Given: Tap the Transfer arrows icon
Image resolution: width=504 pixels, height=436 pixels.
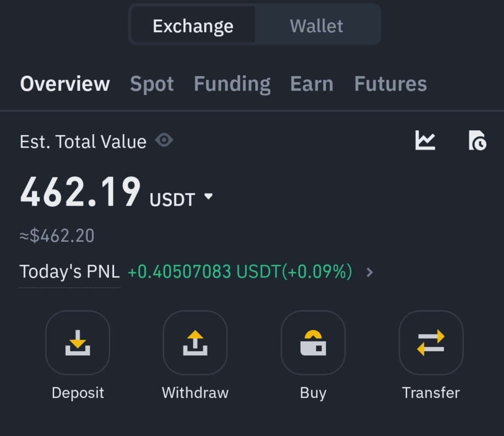Looking at the screenshot, I should pos(431,343).
